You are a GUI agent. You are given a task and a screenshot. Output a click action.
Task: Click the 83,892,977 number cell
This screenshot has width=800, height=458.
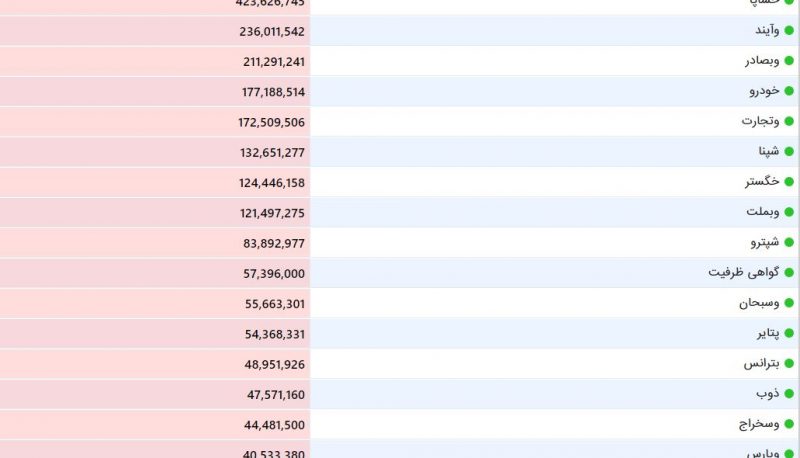point(155,243)
